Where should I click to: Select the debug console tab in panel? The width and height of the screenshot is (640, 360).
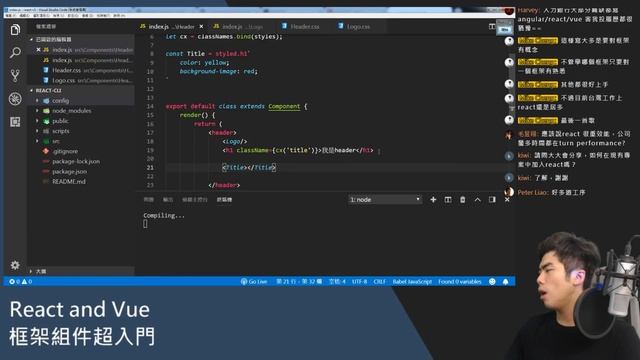point(195,200)
